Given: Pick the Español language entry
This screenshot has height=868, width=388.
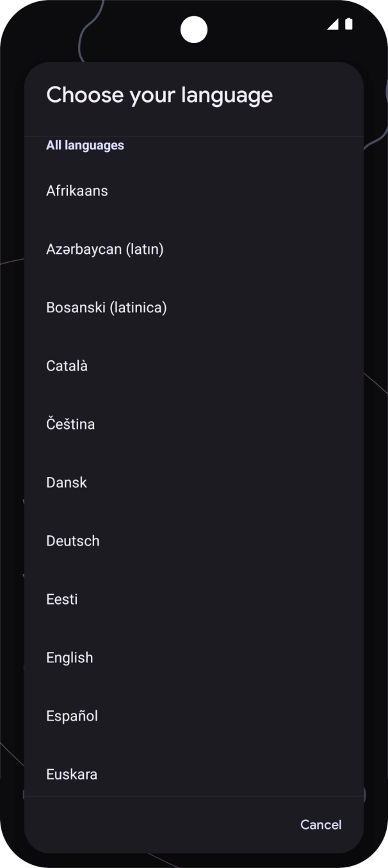Looking at the screenshot, I should pos(72,716).
